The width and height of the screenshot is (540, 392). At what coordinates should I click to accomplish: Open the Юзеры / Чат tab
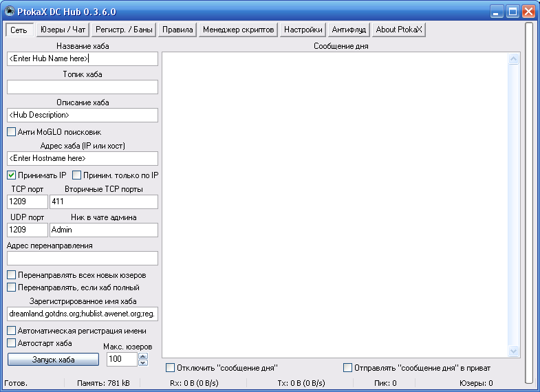click(x=63, y=30)
